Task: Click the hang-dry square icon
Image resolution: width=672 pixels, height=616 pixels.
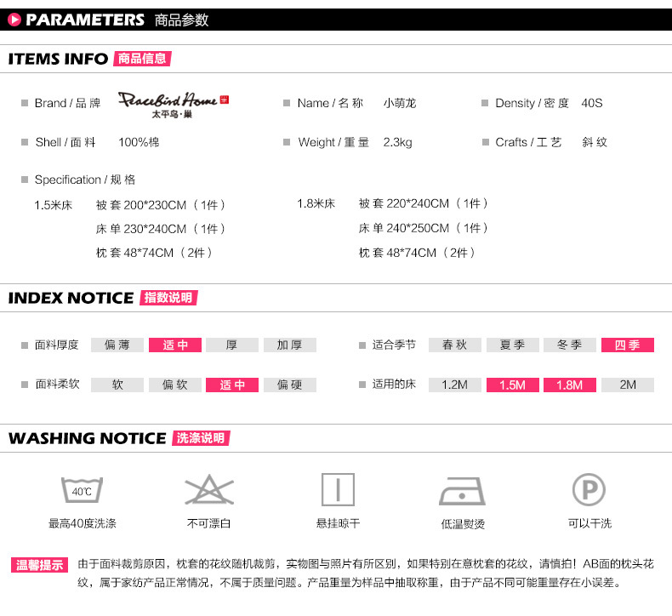Action: tap(338, 490)
